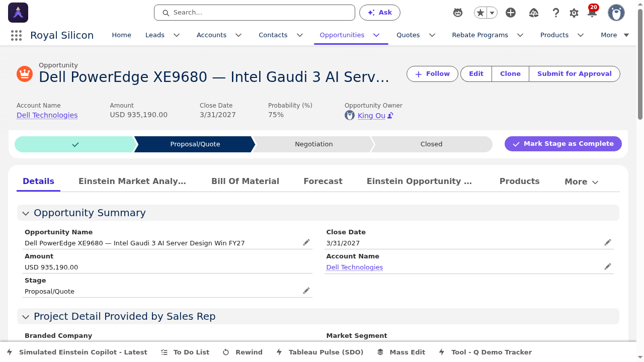Click the Ask button next to search

(x=380, y=13)
